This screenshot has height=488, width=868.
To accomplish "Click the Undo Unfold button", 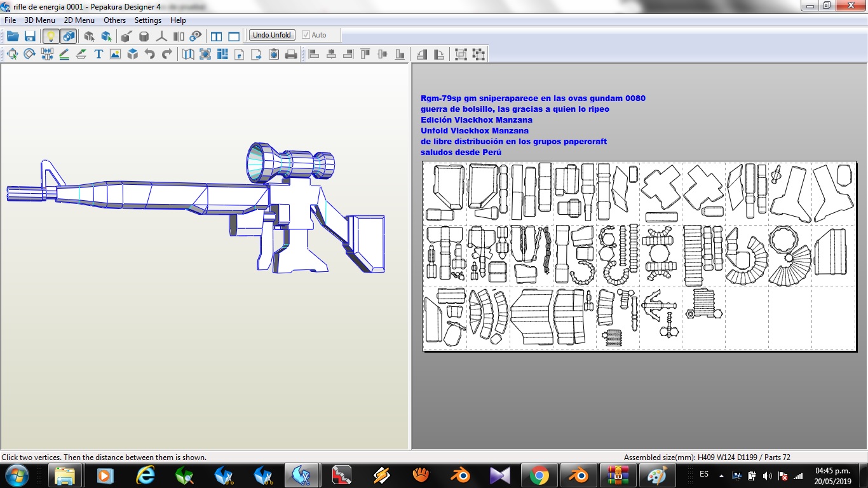I will (272, 35).
